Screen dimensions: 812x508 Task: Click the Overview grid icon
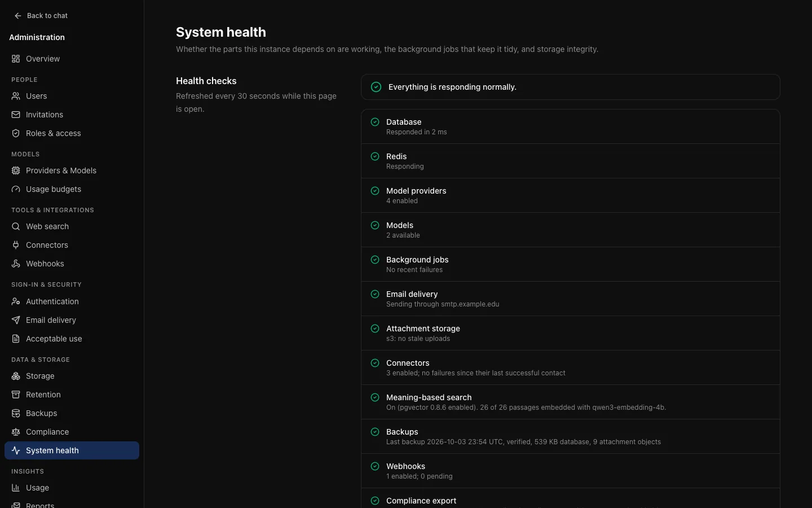pos(16,59)
